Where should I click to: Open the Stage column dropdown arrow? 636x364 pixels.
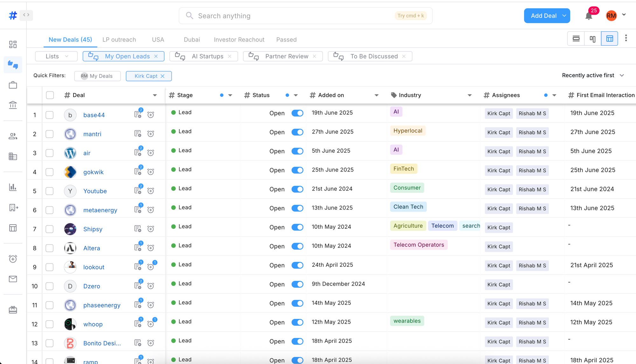point(230,95)
